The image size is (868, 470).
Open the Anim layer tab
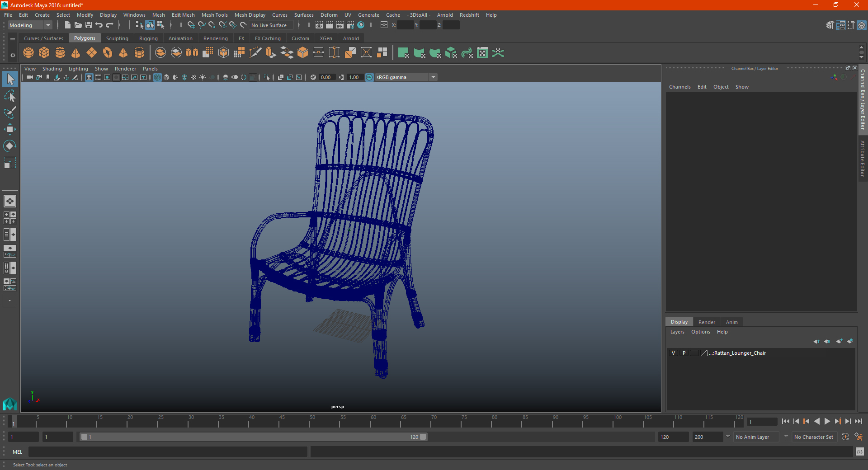coord(731,322)
